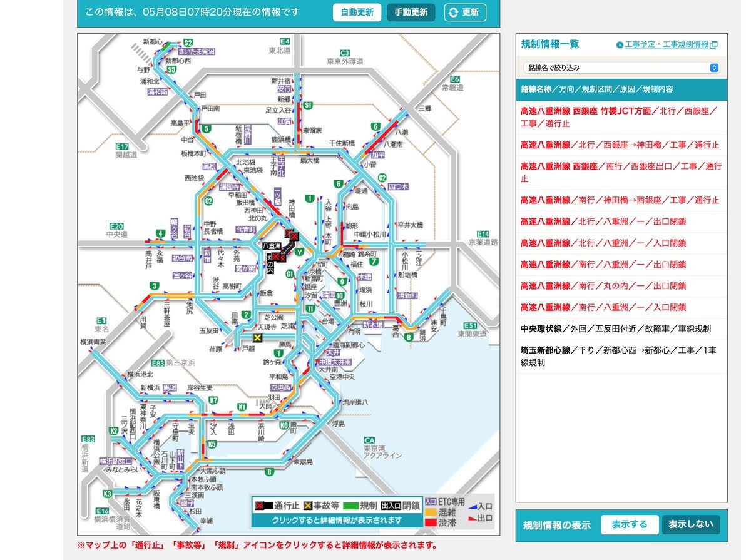Screen dimensions: 751x560
Task: Select the 北行 西銀座→神田橋 closure row
Action: (621, 145)
